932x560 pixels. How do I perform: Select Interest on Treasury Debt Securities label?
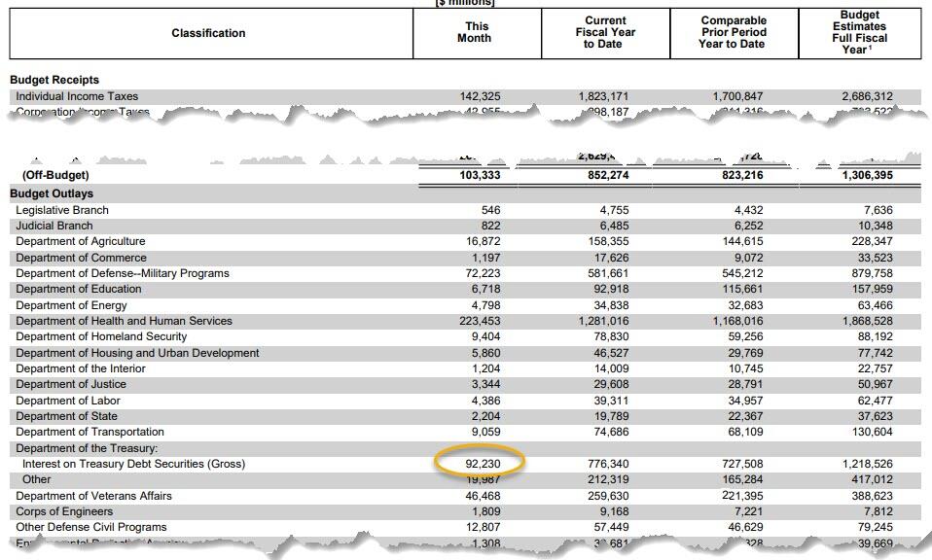[x=133, y=464]
